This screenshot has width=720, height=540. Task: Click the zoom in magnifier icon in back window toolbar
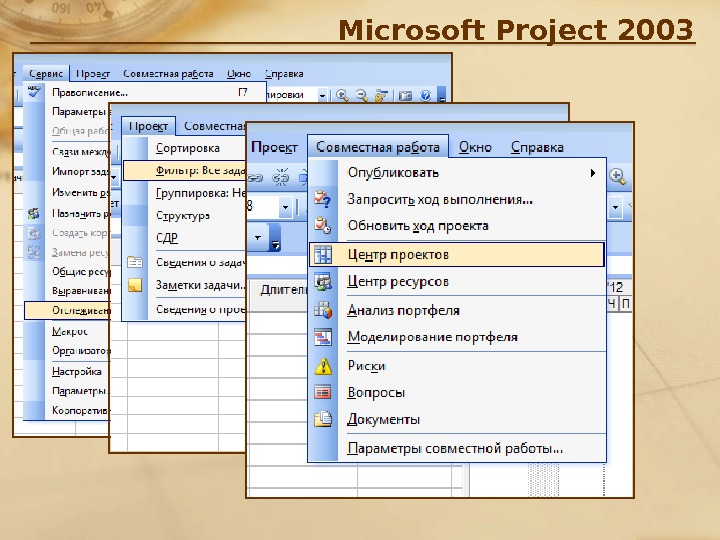pos(341,96)
